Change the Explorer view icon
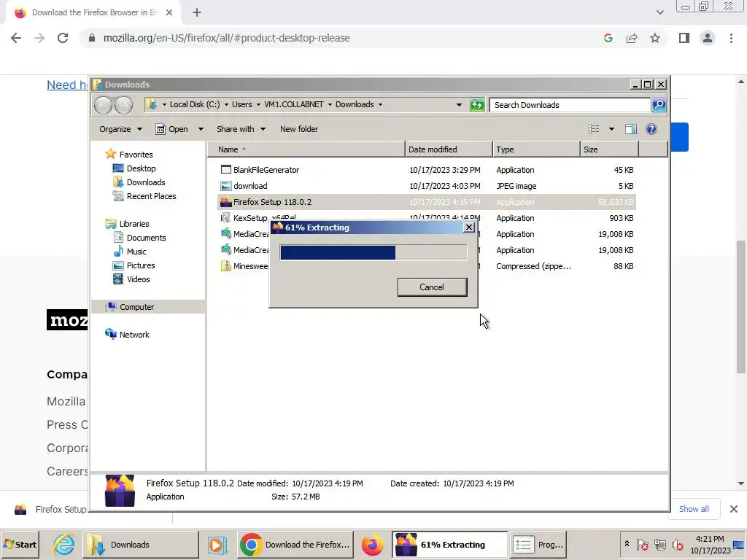The image size is (747, 560). click(594, 129)
